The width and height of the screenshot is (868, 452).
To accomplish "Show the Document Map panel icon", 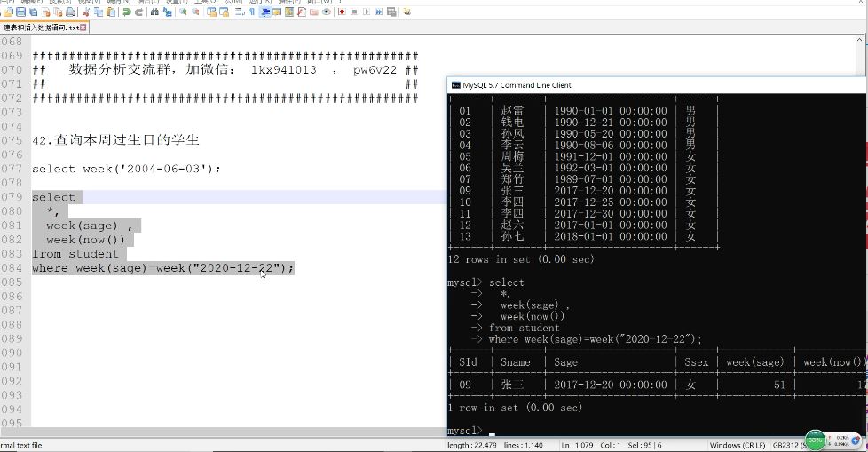I will click(289, 12).
